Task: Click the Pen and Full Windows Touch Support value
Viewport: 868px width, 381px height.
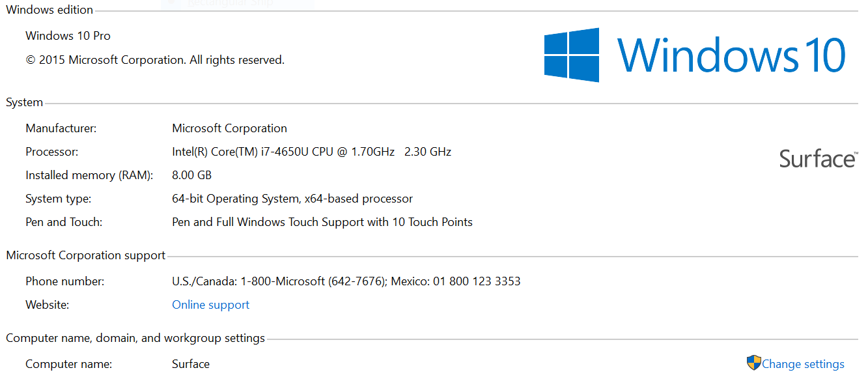Action: (x=322, y=222)
